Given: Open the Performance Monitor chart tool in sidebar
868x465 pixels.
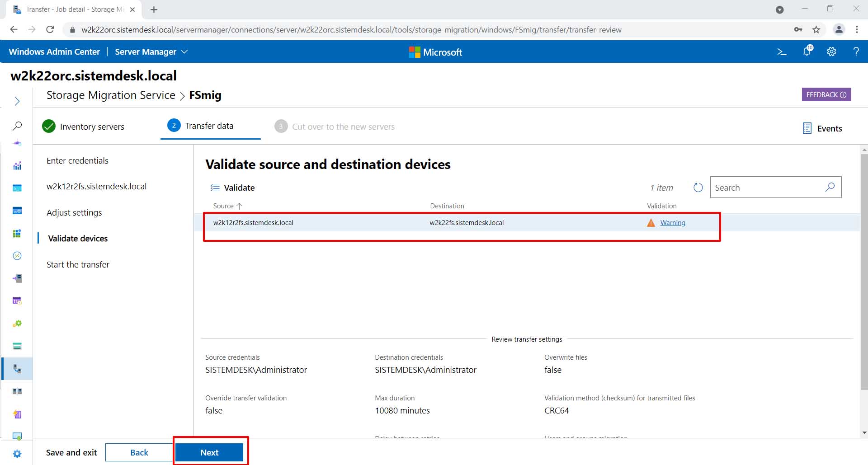Looking at the screenshot, I should coord(17,166).
